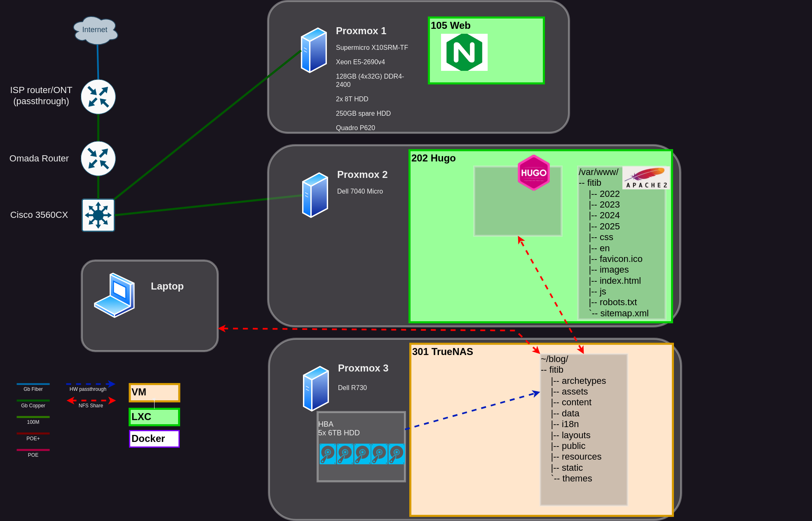This screenshot has width=812, height=521.
Task: Click the ISP router/ONT (passthrough) label
Action: click(x=41, y=96)
